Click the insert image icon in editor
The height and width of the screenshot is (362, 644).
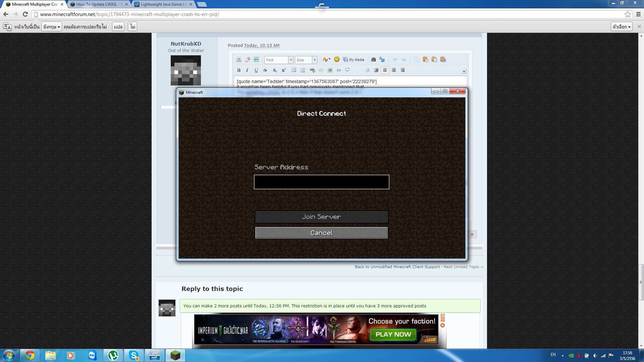point(330,70)
